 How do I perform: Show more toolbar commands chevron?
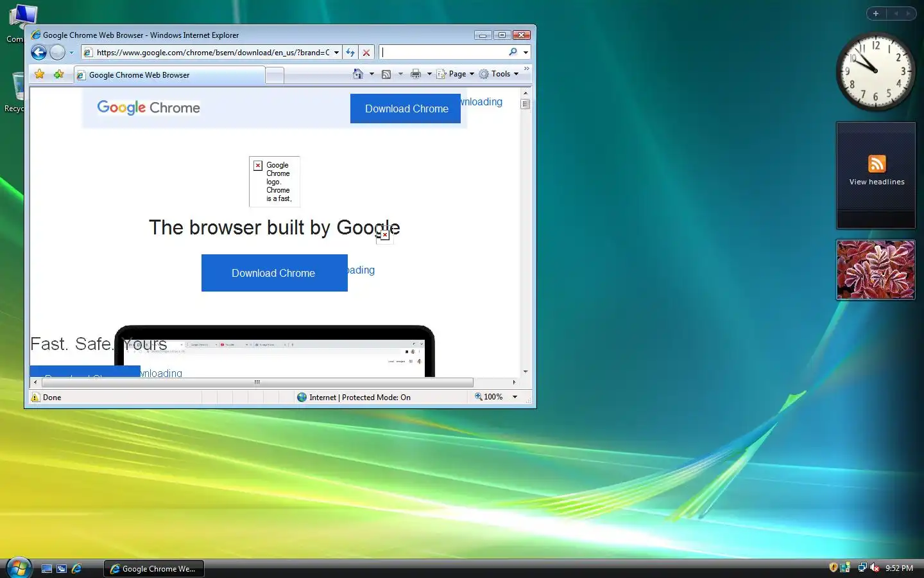pos(527,69)
